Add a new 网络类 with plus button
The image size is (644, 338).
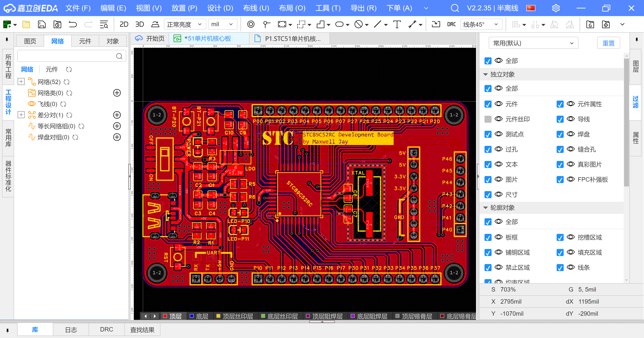click(x=117, y=93)
